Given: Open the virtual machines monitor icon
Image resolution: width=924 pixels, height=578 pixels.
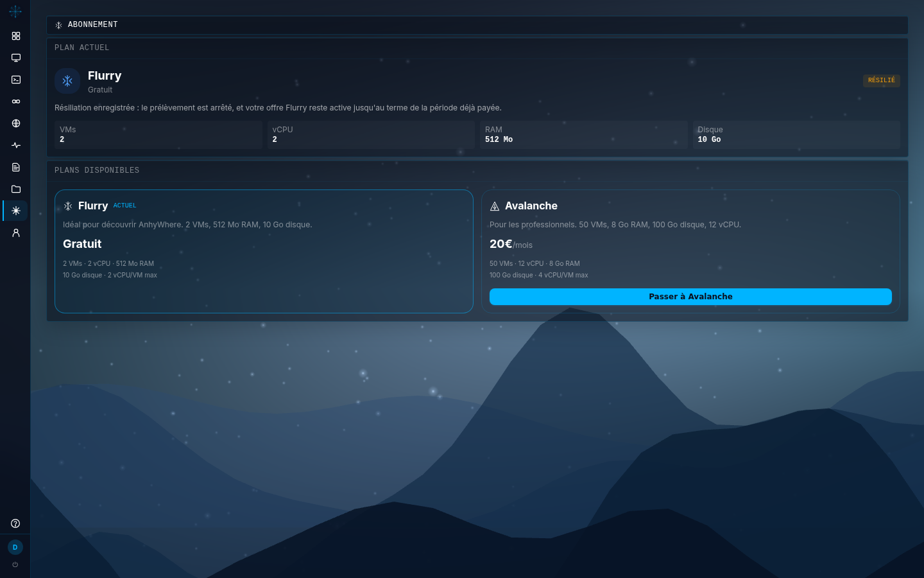Looking at the screenshot, I should [16, 58].
